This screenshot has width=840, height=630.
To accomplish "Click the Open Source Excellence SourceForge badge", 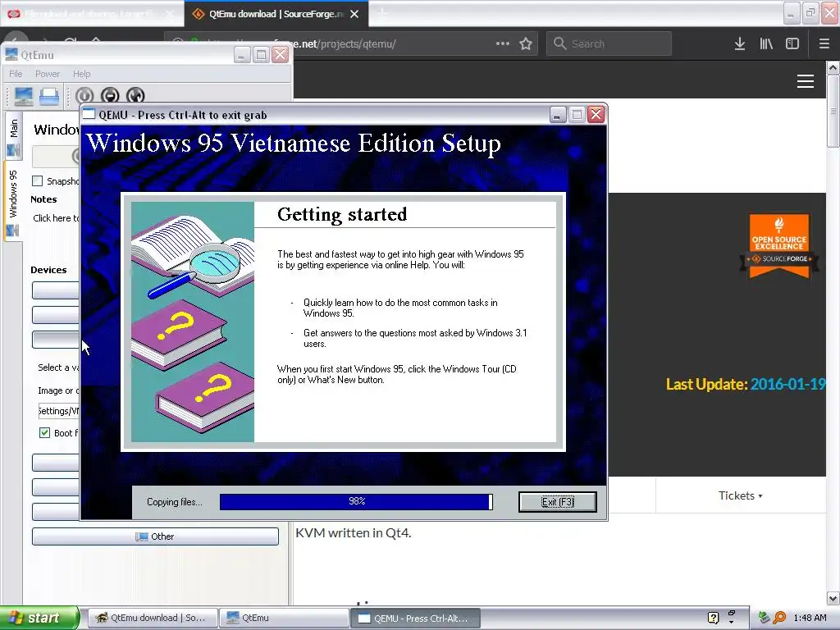I will [x=779, y=246].
